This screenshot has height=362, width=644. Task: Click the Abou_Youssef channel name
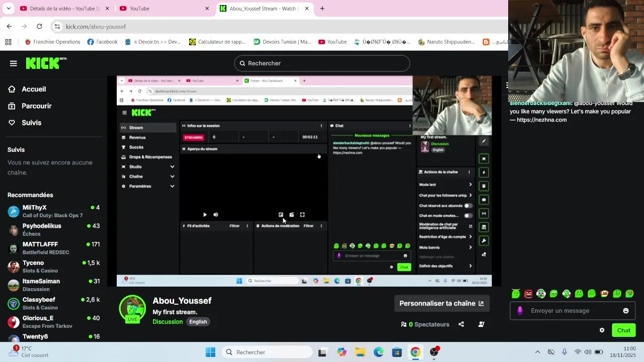pos(182,301)
